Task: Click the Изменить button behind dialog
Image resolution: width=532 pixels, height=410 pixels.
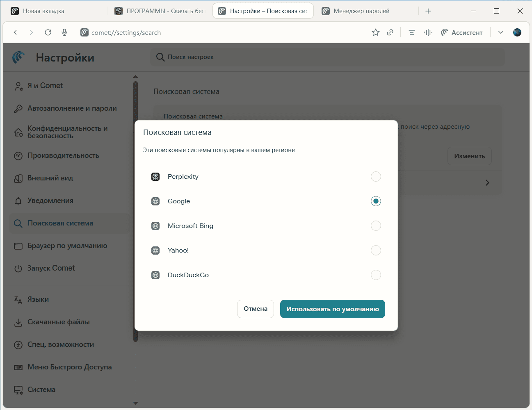Action: pyautogui.click(x=469, y=156)
